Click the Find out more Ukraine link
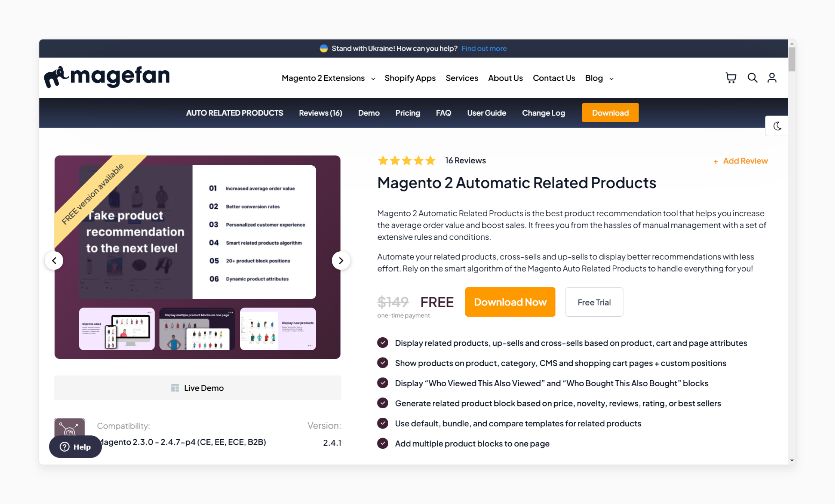The width and height of the screenshot is (835, 504). click(485, 48)
